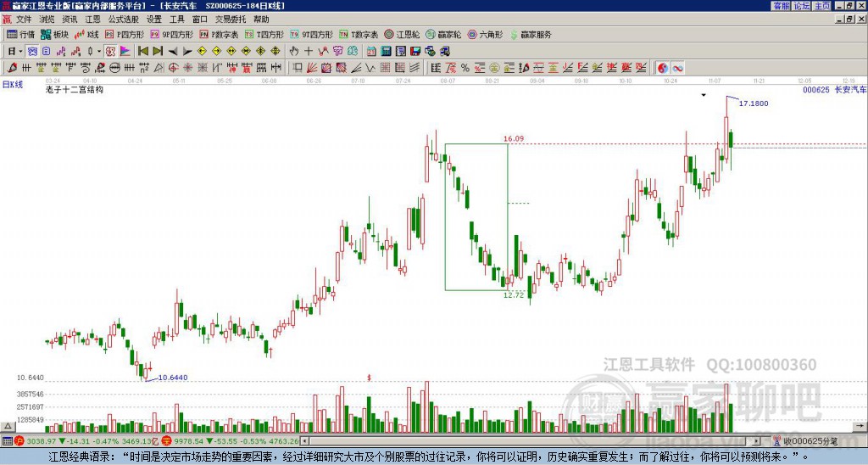Click the 10.6440 low price label on the chart
Image resolution: width=868 pixels, height=465 pixels.
[x=173, y=378]
